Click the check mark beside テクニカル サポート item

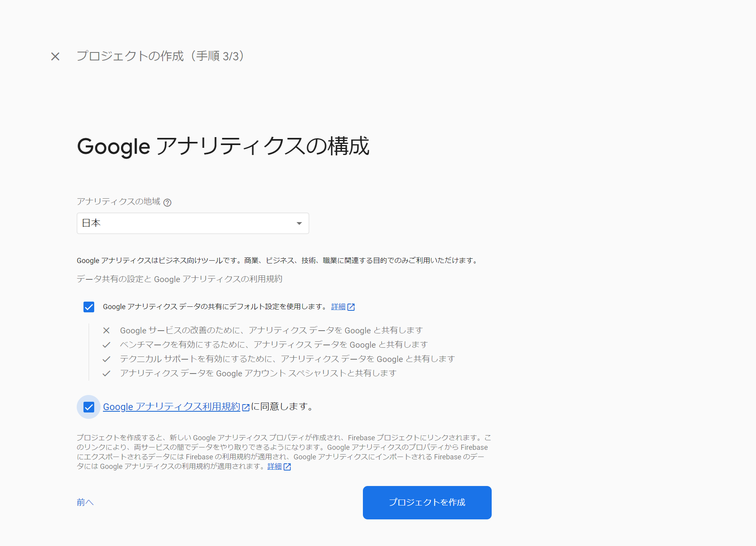point(106,359)
